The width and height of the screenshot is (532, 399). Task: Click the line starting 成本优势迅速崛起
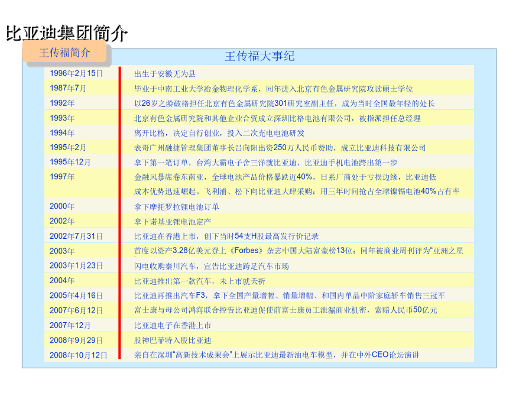coord(297,192)
